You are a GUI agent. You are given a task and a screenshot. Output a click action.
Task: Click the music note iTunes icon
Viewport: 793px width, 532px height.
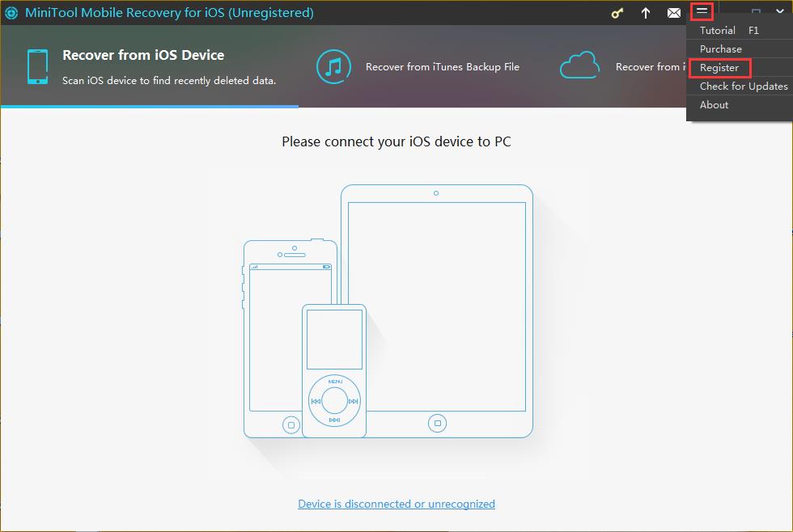pyautogui.click(x=333, y=66)
